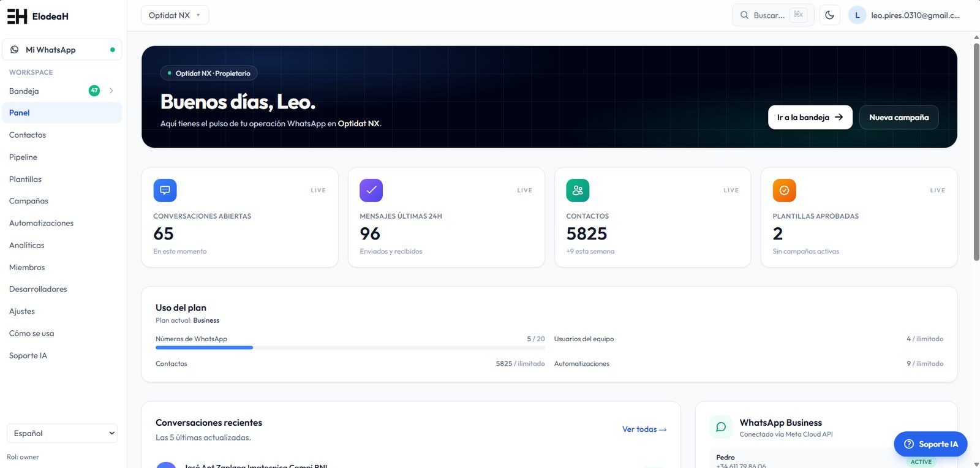Screen dimensions: 980x468
Task: Open Mi WhatsApp in sidebar
Action: [62, 50]
